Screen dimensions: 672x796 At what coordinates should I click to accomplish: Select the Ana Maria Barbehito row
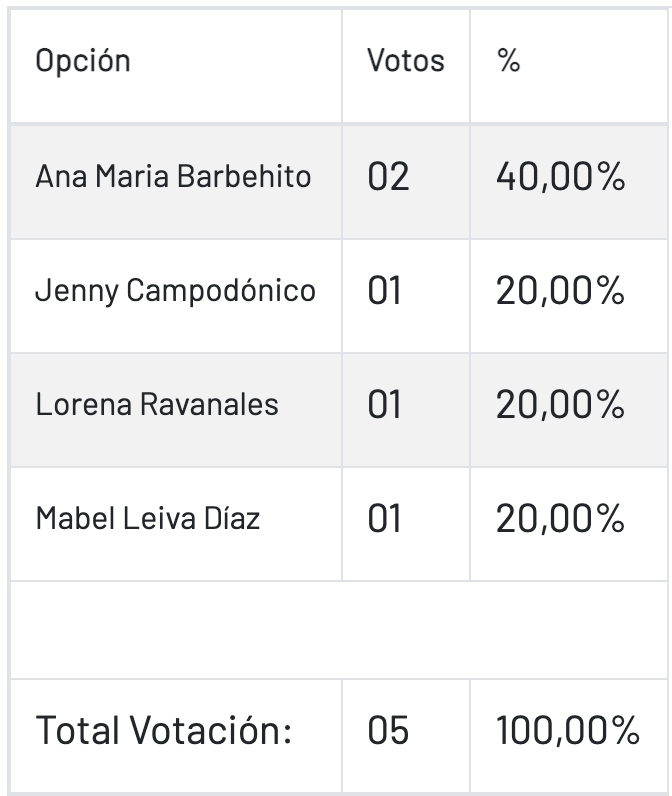[x=339, y=182]
